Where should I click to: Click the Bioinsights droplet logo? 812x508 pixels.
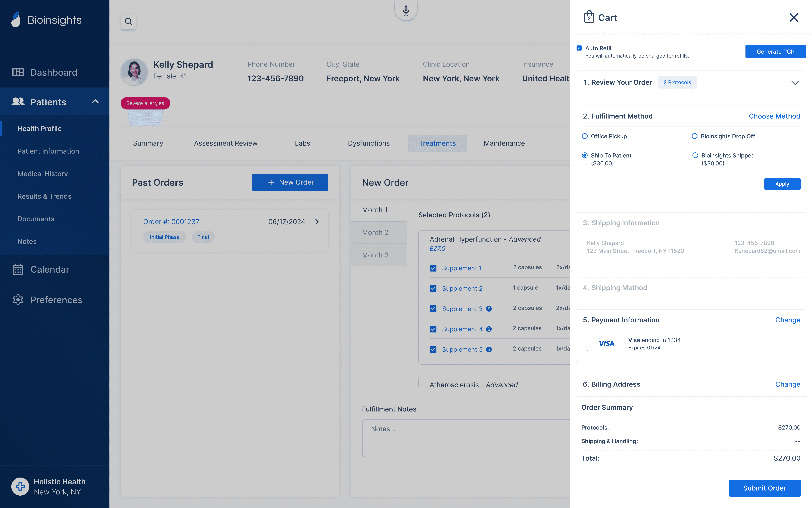[16, 19]
